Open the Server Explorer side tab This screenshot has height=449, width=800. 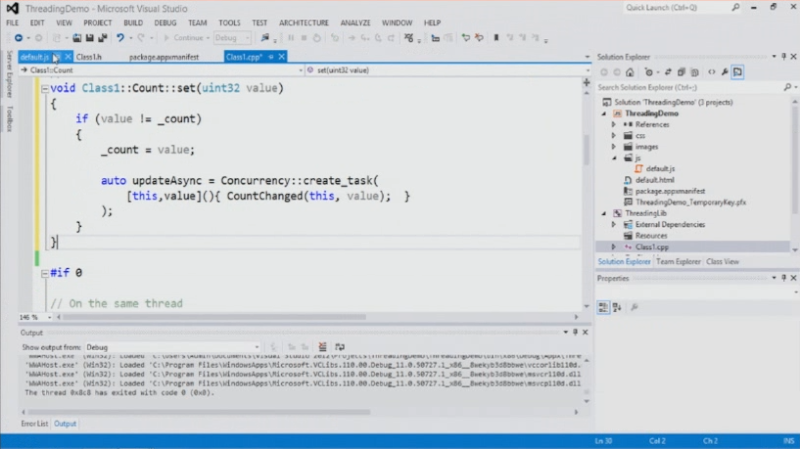9,74
